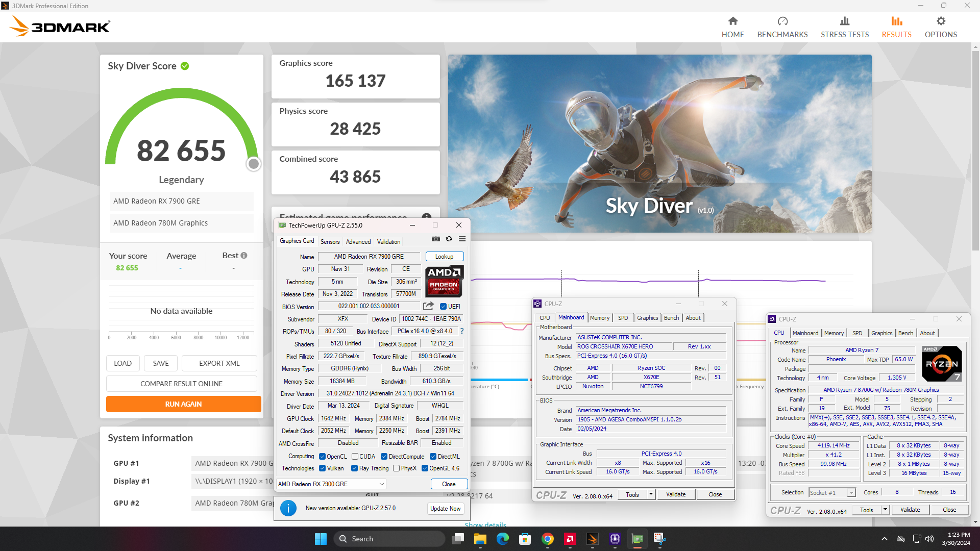Click the estimated game performance info icon
Image resolution: width=980 pixels, height=551 pixels.
427,216
